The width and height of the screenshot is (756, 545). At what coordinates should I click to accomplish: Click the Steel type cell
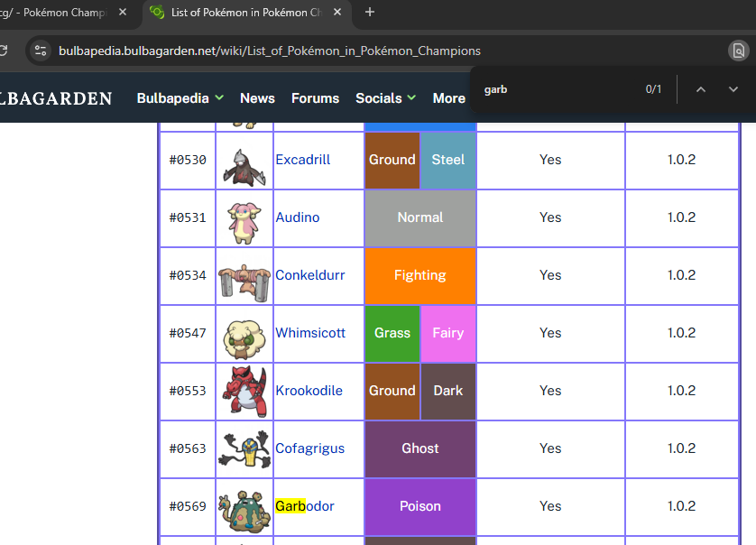448,160
